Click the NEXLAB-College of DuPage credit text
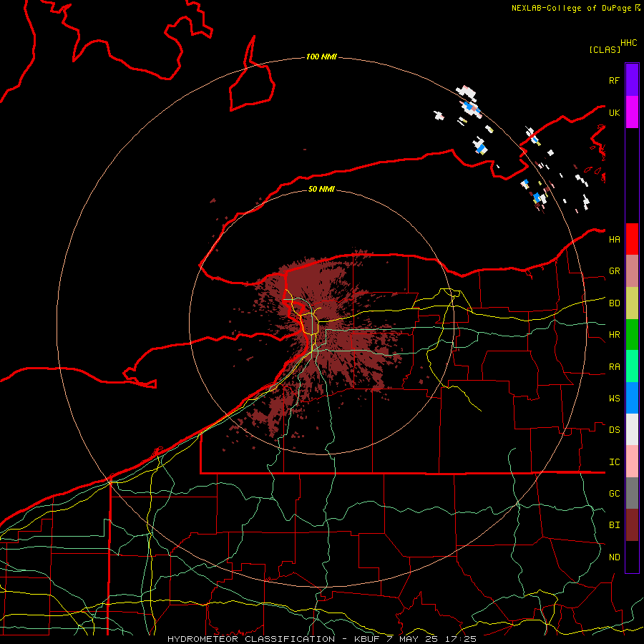 576,8
